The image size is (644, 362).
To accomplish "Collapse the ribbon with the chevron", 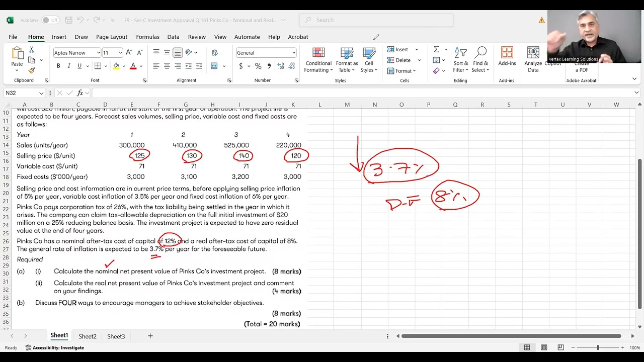I will point(634,79).
